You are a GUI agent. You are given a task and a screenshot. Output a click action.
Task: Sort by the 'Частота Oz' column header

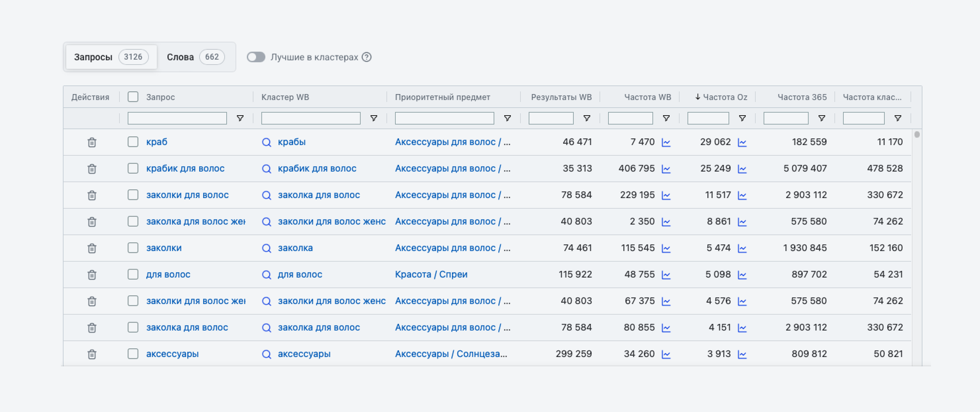point(721,97)
